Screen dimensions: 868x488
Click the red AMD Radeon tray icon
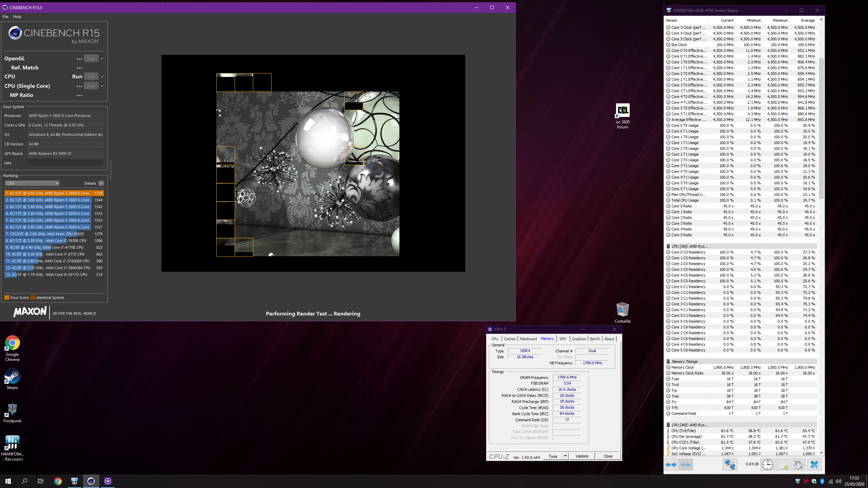pos(806,481)
